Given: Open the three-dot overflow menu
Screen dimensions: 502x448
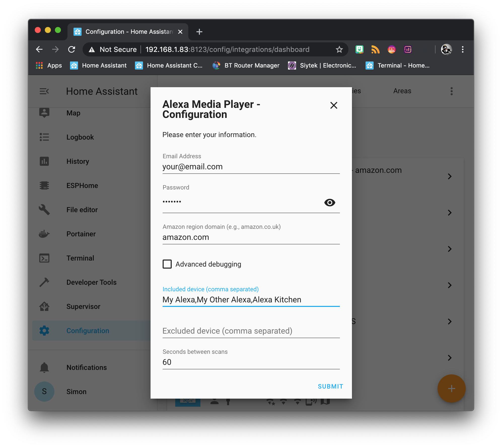Looking at the screenshot, I should point(452,91).
